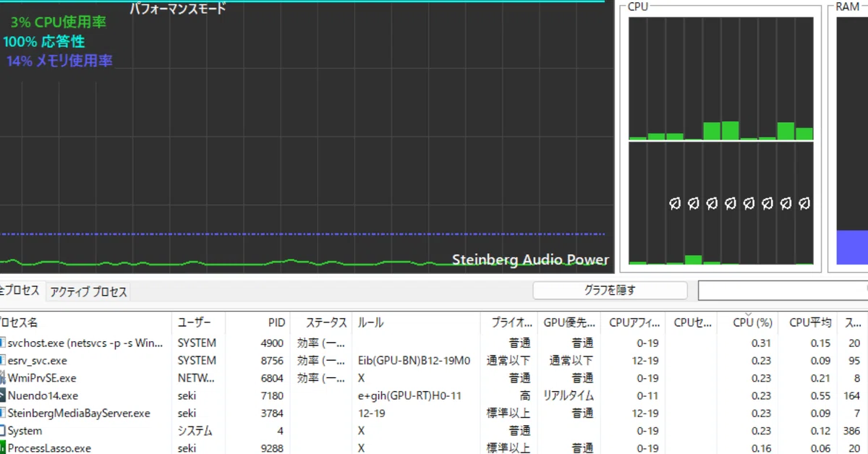Image resolution: width=868 pixels, height=454 pixels.
Task: Click the 高 priority of Nuendo14.exe
Action: 525,395
